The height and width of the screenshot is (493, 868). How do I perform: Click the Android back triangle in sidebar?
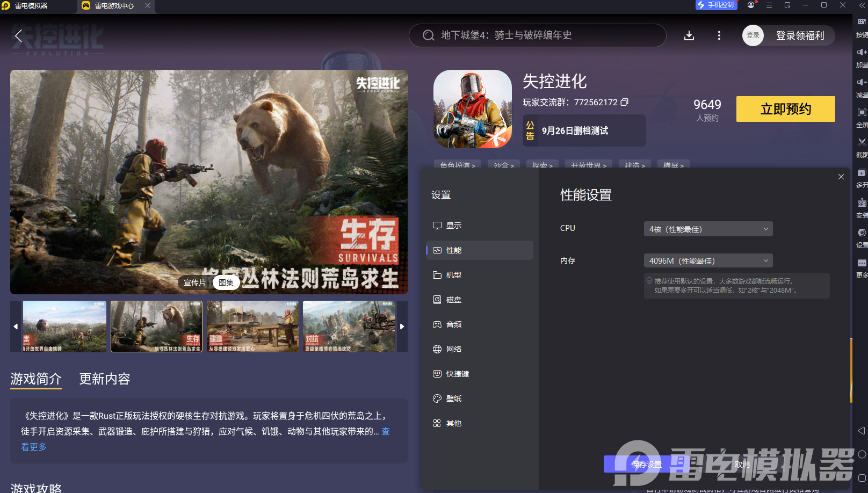(x=862, y=431)
